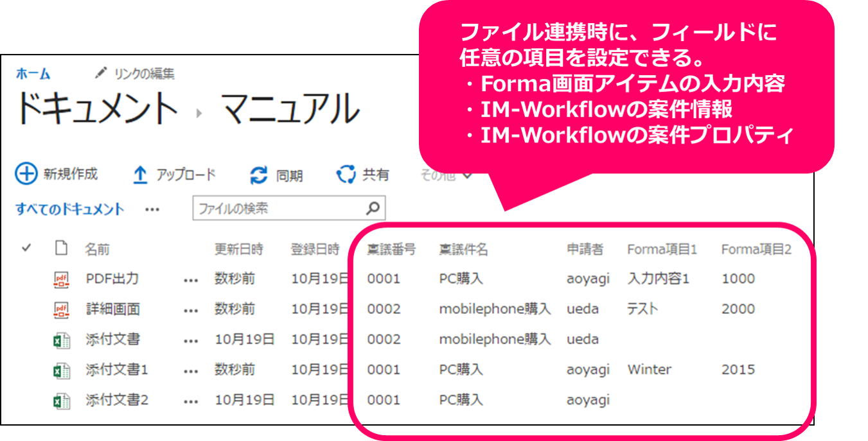The width and height of the screenshot is (868, 441).
Task: Open view options ellipsis beside すべてのドキュメント
Action: [x=152, y=209]
